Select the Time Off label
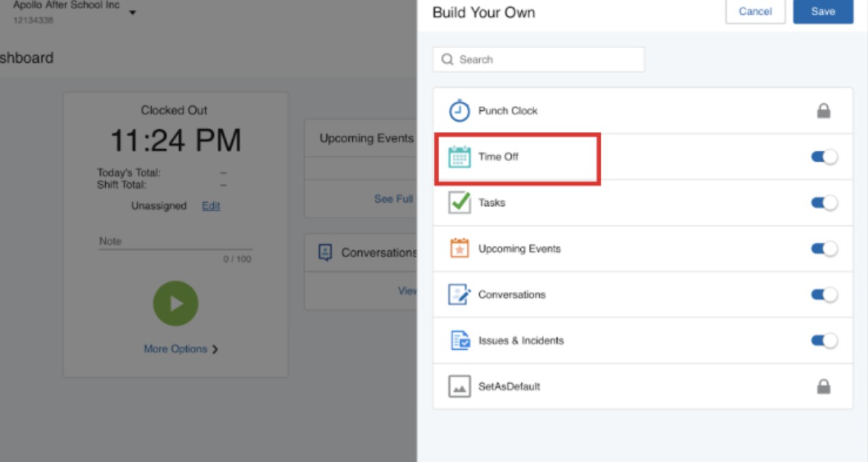Image resolution: width=868 pixels, height=462 pixels. (498, 157)
